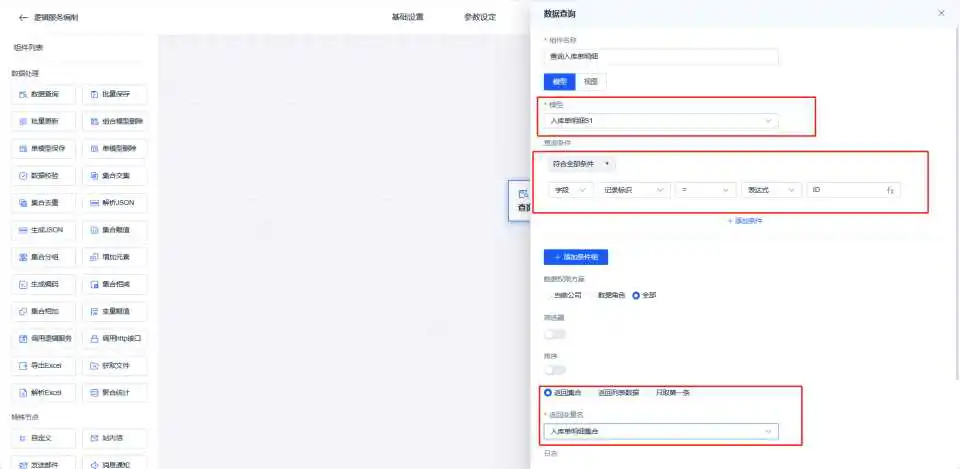The height and width of the screenshot is (469, 960).
Task: Select the 生成编码 component
Action: [43, 284]
